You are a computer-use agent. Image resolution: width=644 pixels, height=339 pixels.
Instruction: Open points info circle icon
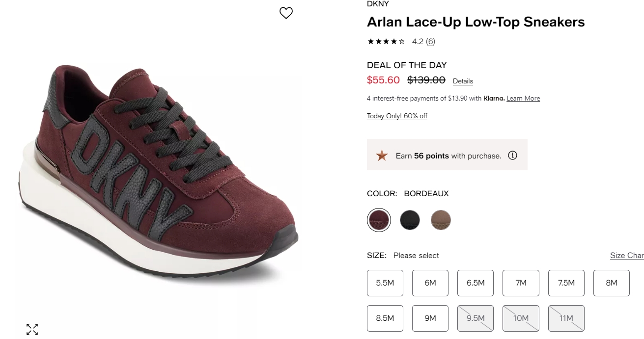512,156
